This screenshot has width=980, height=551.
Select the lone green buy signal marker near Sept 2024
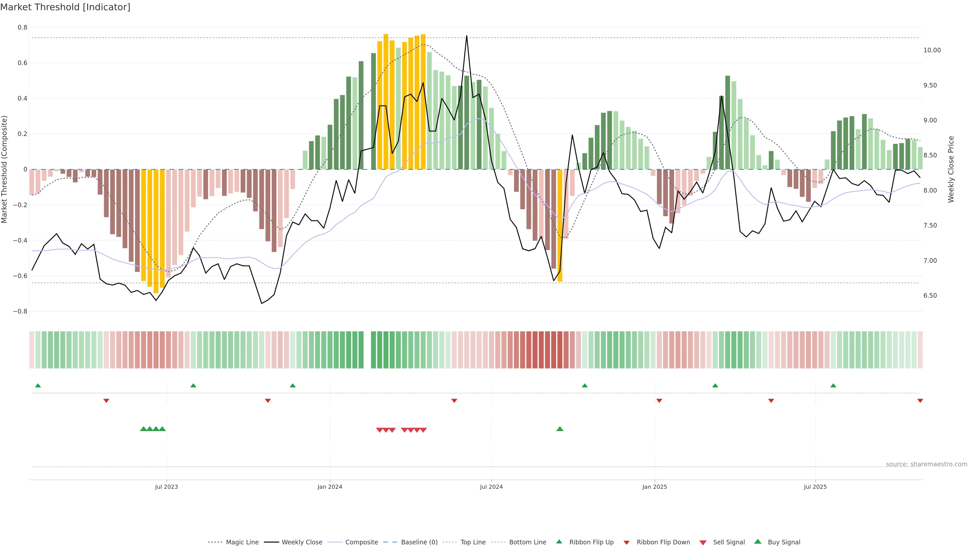tap(560, 429)
